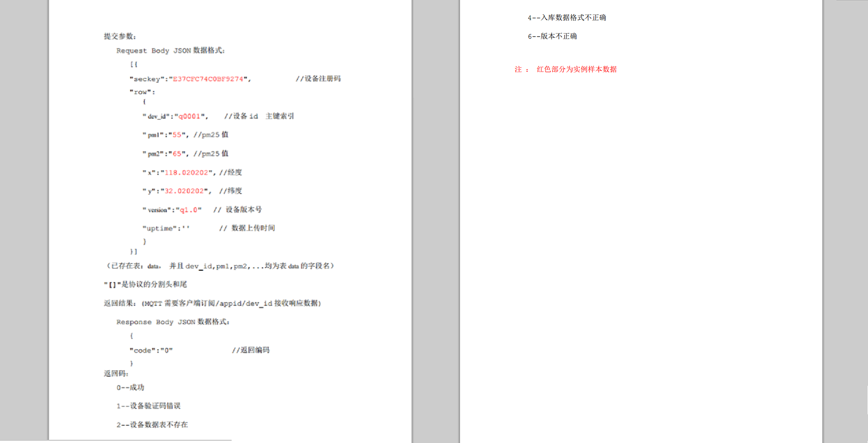Click return code 0--成功
Viewport: 868px width, 443px height.
point(130,387)
